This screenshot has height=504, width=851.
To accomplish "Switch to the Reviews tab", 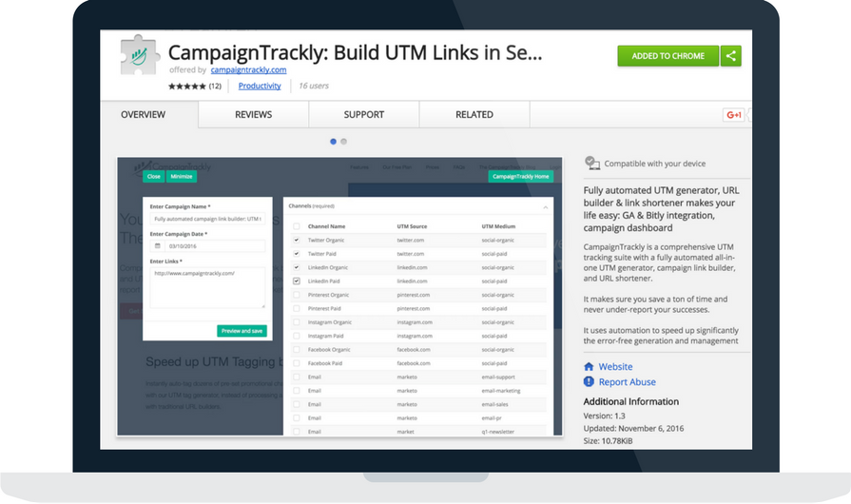I will pyautogui.click(x=254, y=114).
